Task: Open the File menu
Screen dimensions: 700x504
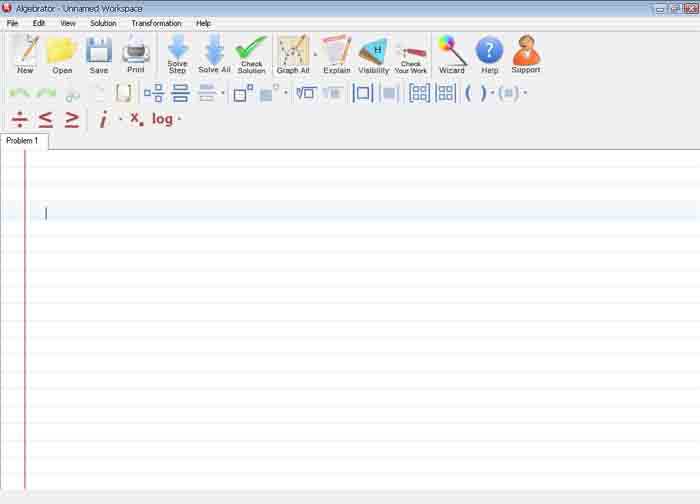Action: [12, 23]
